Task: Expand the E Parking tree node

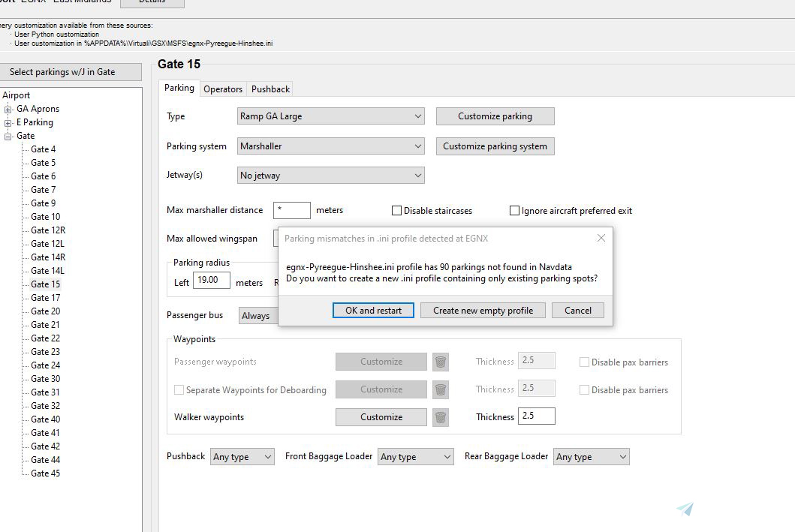Action: (x=7, y=122)
